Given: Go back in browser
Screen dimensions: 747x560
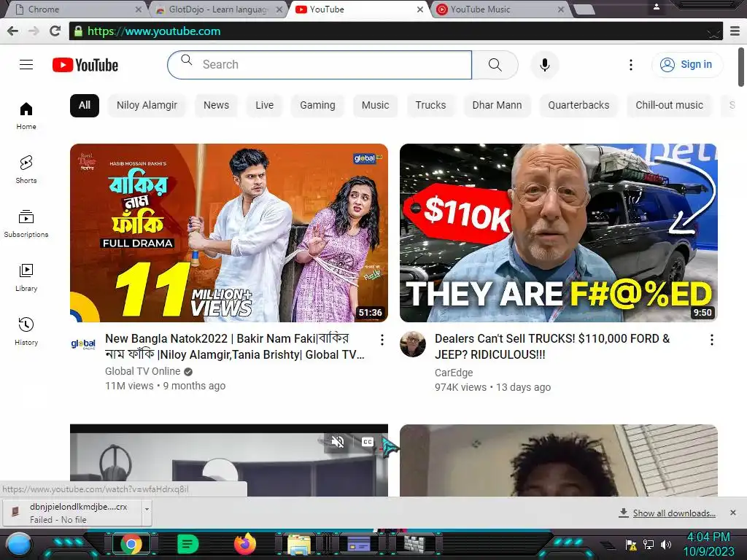Looking at the screenshot, I should [x=13, y=31].
